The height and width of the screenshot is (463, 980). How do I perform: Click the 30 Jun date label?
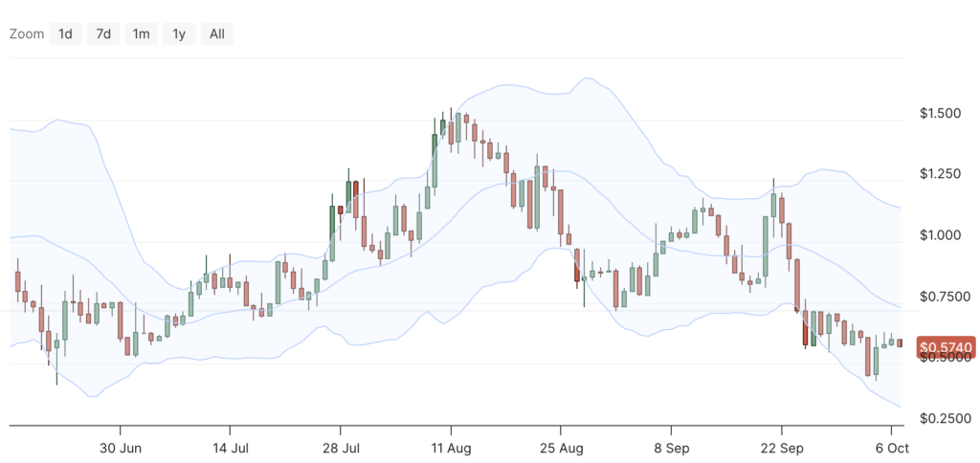121,447
